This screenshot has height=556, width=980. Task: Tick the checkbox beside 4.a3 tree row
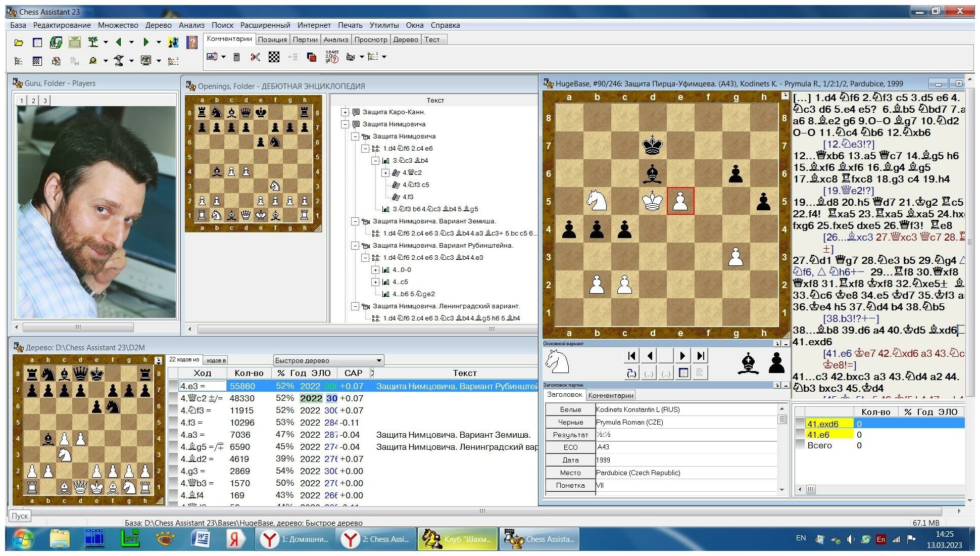[173, 435]
